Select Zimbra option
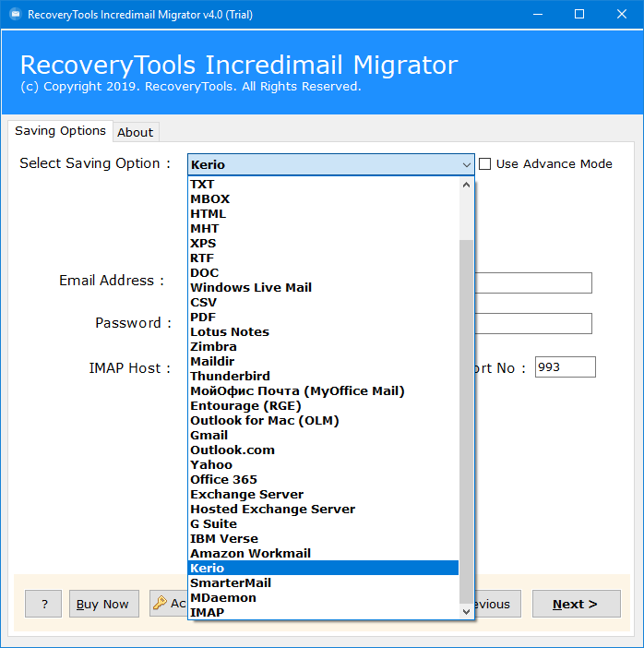Screen dimensions: 644x648 324,347
